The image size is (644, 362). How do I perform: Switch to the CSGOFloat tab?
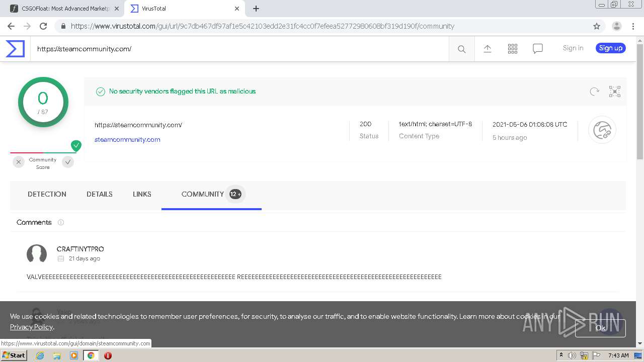(64, 9)
